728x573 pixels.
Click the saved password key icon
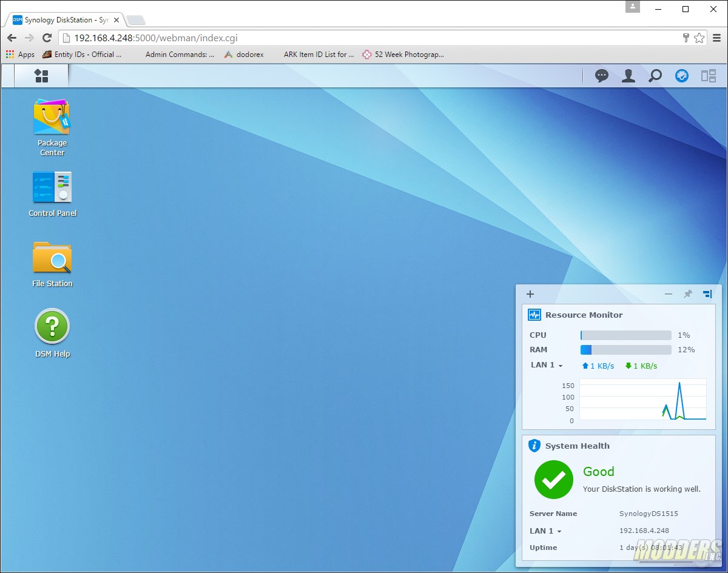686,38
